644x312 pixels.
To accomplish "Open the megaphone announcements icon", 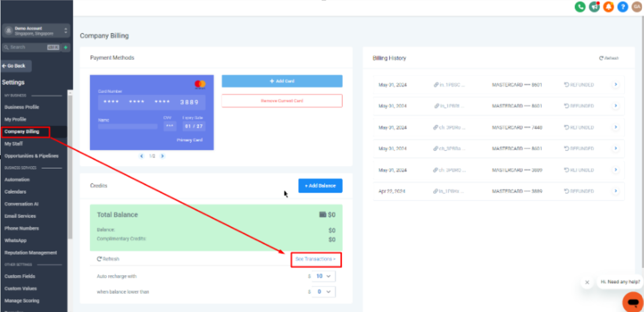I will 594,7.
